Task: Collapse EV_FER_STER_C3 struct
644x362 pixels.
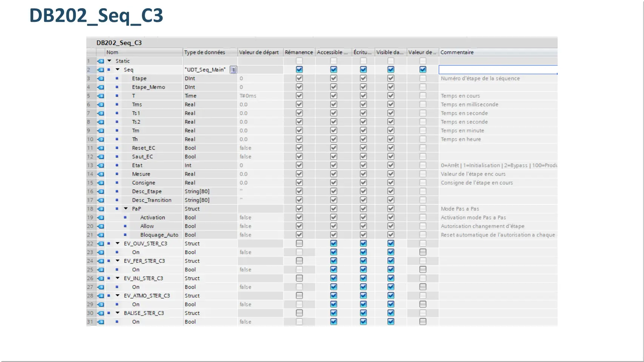Action: [x=118, y=261]
